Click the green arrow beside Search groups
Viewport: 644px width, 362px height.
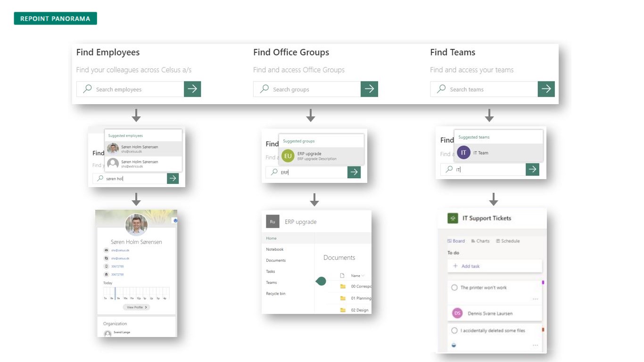click(369, 89)
